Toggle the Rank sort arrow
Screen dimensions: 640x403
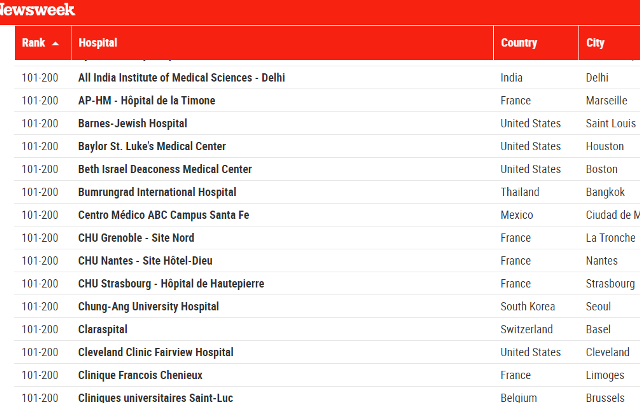pyautogui.click(x=56, y=43)
